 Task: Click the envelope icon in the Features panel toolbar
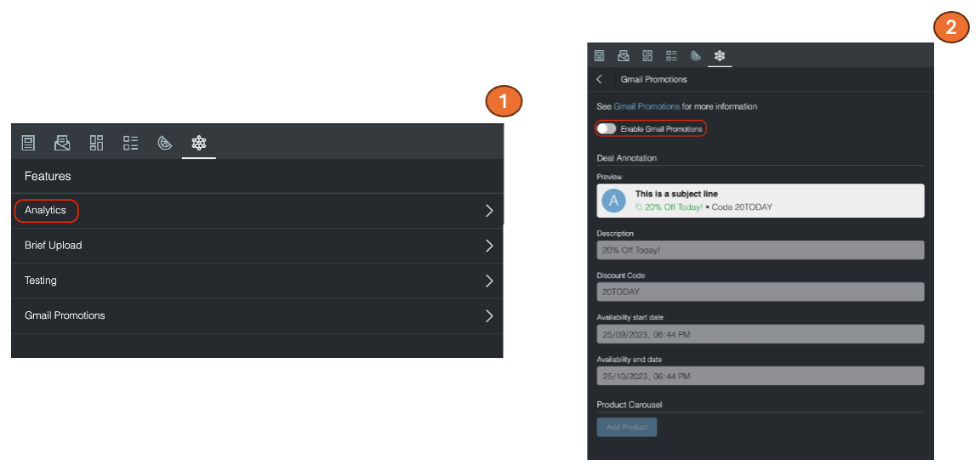pos(62,143)
